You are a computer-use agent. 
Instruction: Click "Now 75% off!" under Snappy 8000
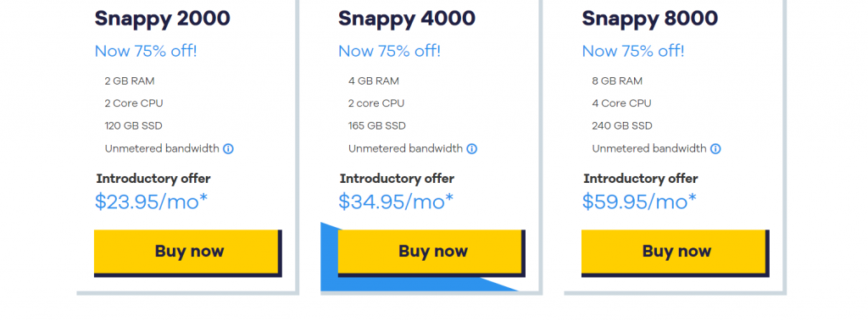point(632,52)
